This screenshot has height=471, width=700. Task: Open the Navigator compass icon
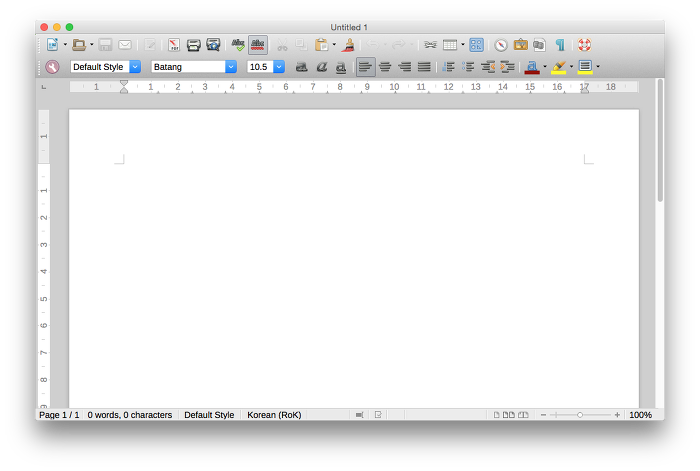(501, 45)
